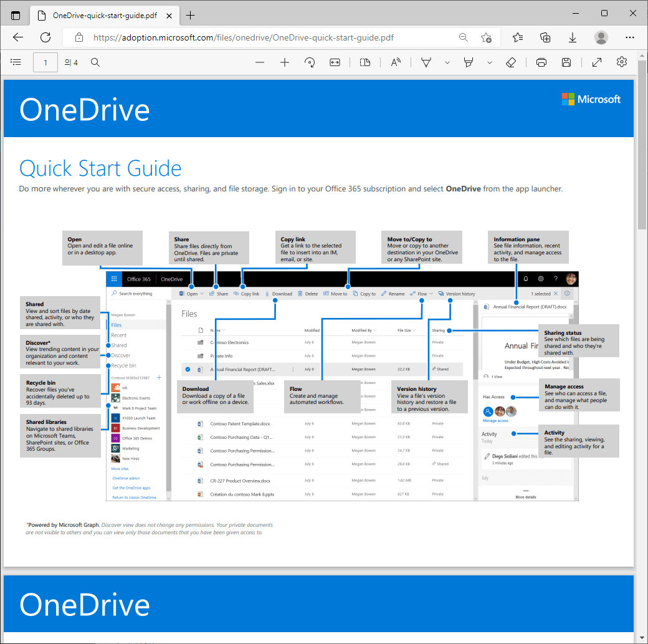Open the Favorites list
This screenshot has width=648, height=644.
(x=518, y=37)
